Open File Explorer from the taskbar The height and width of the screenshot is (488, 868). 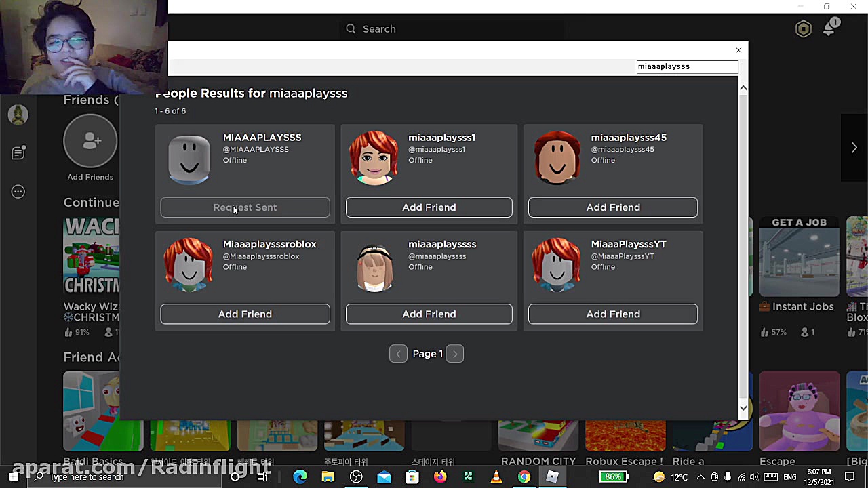tap(328, 477)
